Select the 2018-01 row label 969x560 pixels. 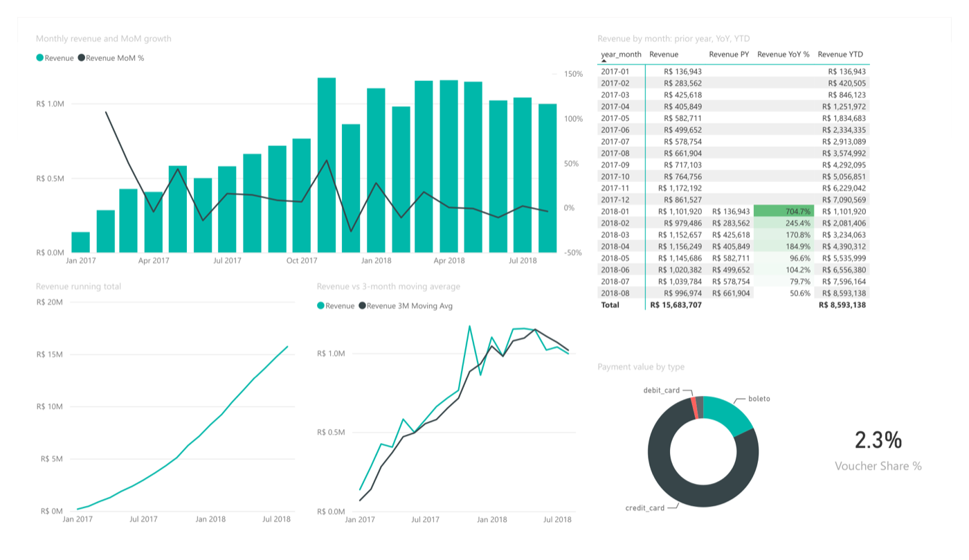[x=615, y=211]
